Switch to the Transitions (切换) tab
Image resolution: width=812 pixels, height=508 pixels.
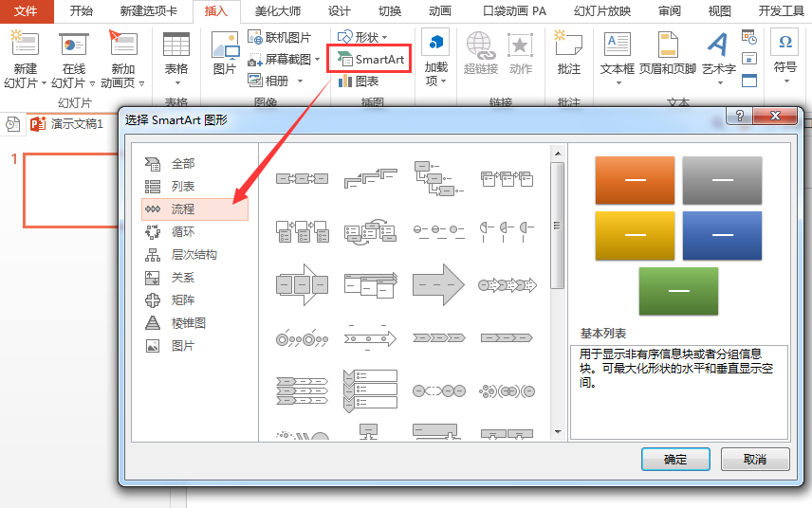tap(390, 10)
